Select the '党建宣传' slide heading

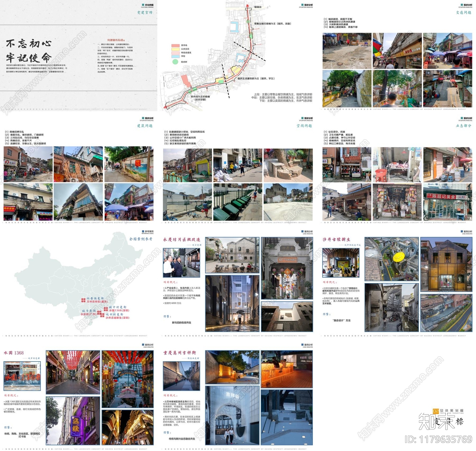[x=145, y=12]
